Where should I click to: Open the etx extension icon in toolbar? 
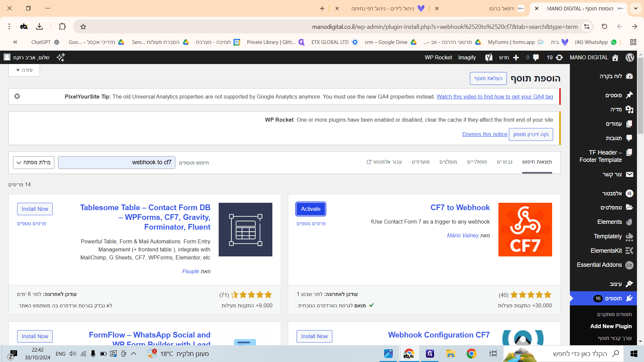24,26
